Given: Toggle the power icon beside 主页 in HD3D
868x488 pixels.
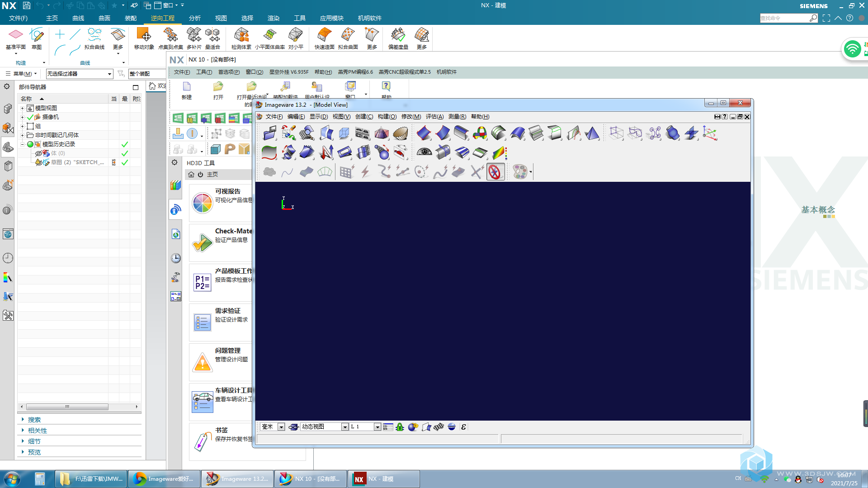Looking at the screenshot, I should [200, 175].
